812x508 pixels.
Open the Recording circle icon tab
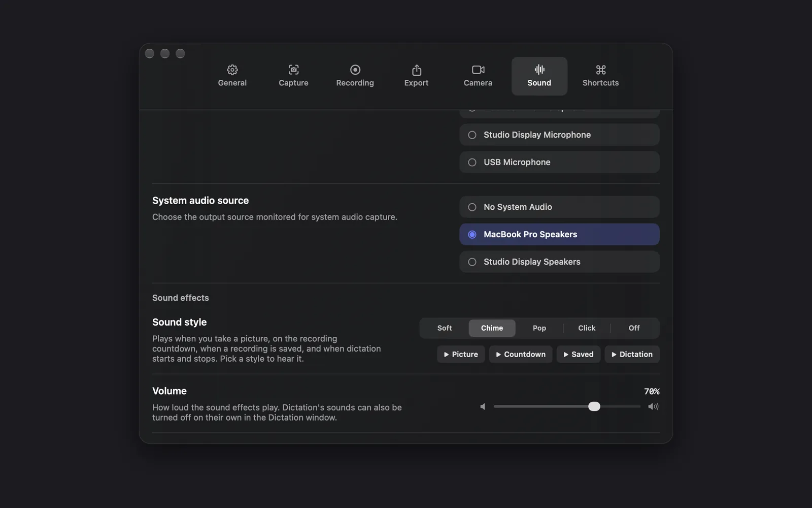tap(355, 70)
